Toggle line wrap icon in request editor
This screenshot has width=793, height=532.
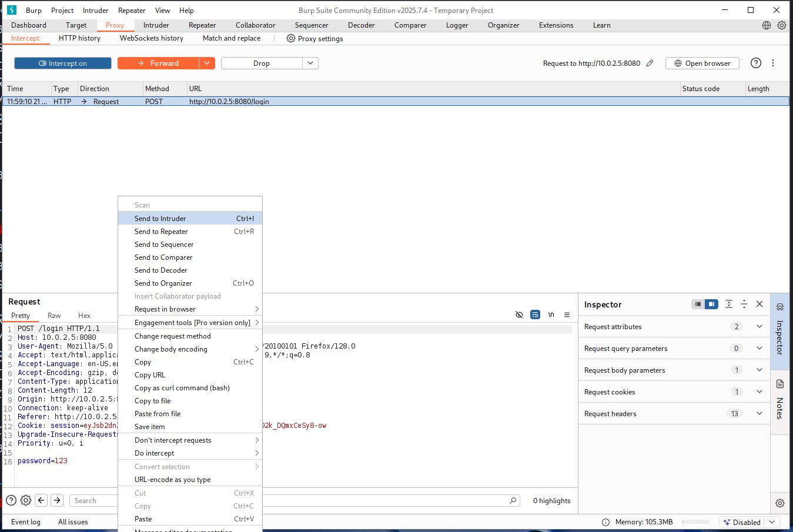coord(535,314)
